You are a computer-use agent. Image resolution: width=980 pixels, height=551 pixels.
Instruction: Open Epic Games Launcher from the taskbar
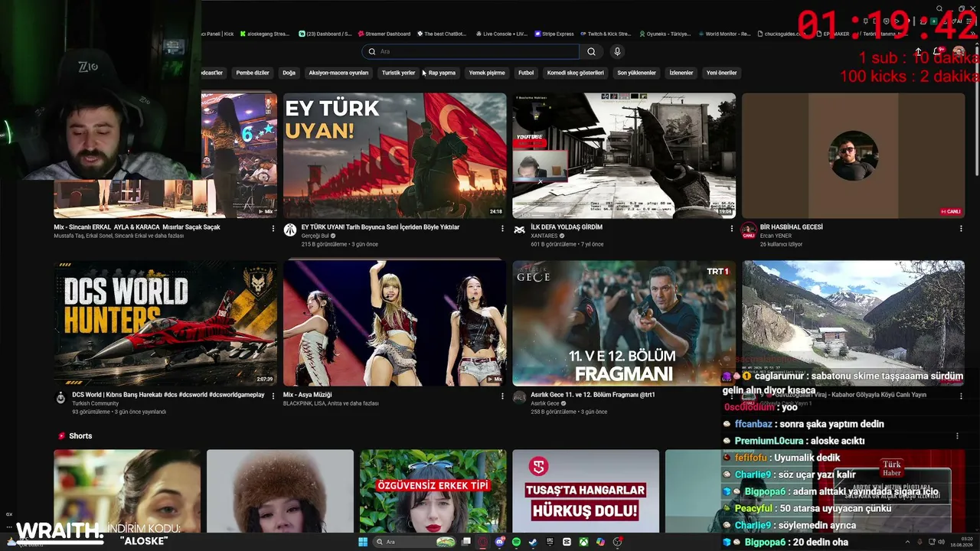coord(550,542)
